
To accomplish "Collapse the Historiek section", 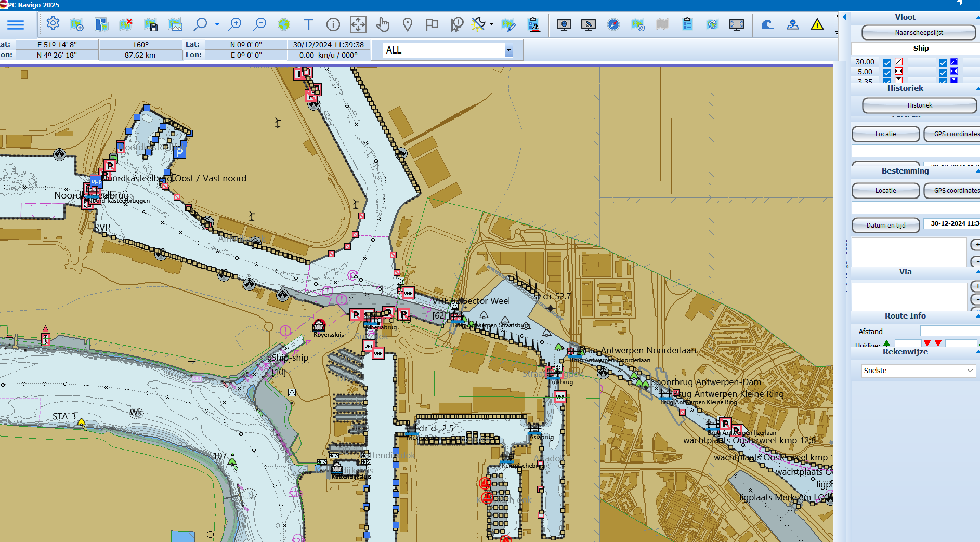I will (977, 88).
